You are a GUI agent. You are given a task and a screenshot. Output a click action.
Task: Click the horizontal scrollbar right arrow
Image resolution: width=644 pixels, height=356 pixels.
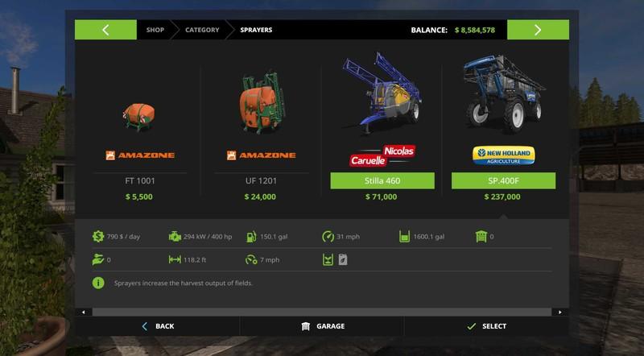560,312
